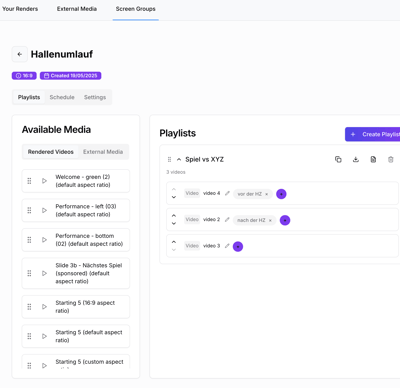Edit the name of video 4
The image size is (400, 388).
[227, 193]
